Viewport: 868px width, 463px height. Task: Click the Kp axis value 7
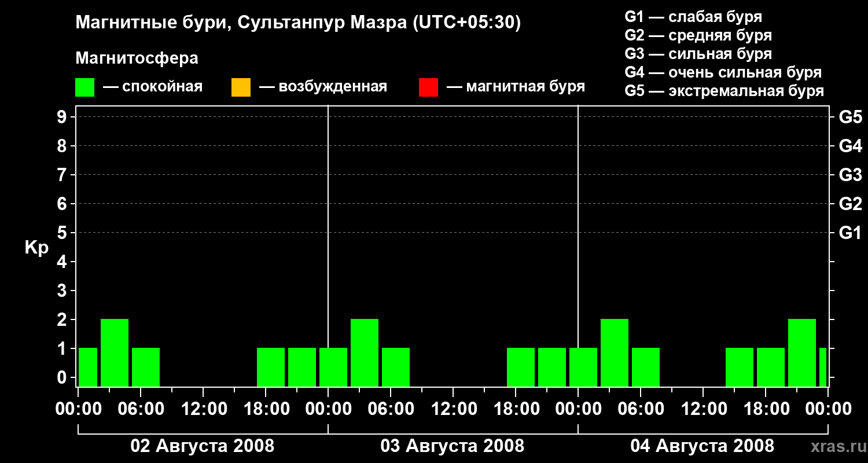pyautogui.click(x=62, y=175)
